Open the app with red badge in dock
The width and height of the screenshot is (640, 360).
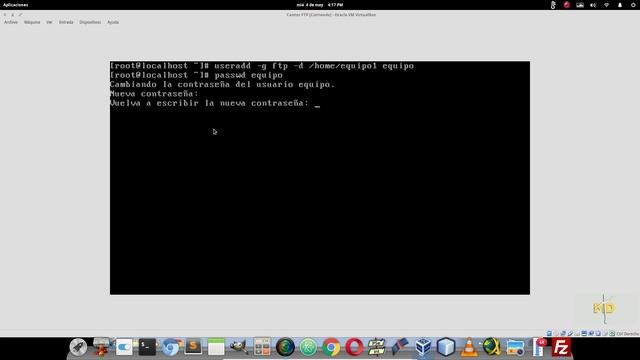539,347
